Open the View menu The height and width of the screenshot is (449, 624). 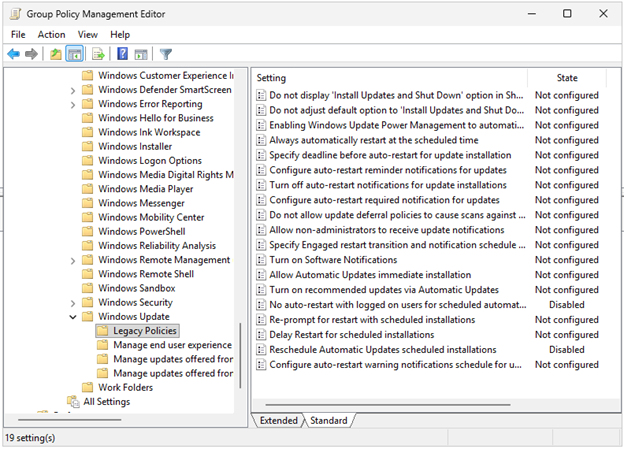(x=88, y=34)
